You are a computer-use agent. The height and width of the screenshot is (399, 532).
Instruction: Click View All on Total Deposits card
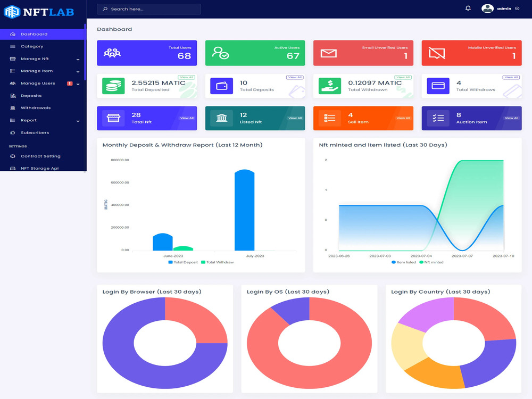295,77
